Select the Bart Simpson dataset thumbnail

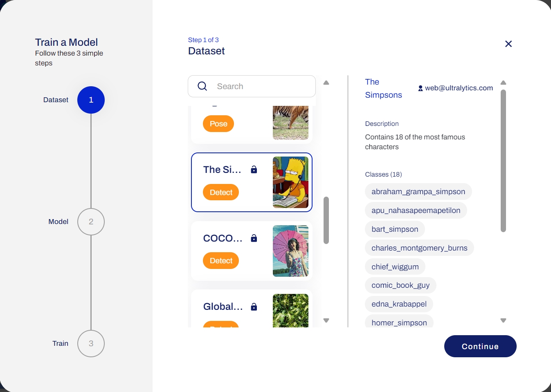pos(290,182)
